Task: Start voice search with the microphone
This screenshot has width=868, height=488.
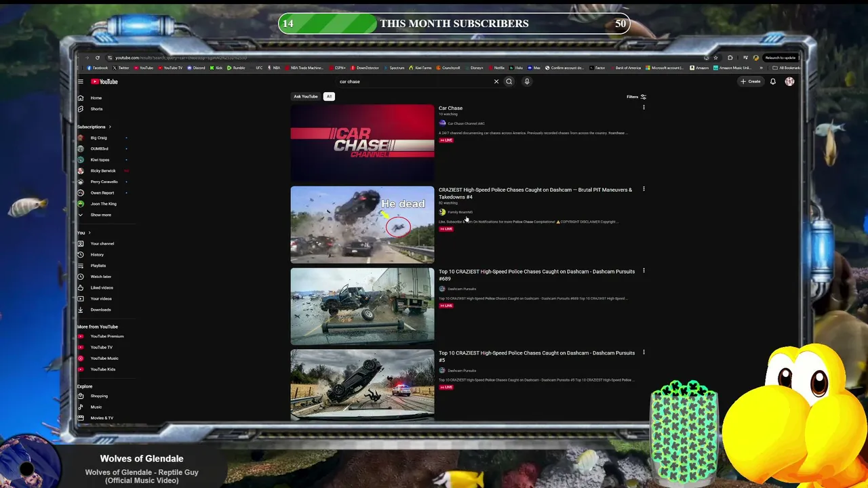Action: point(527,81)
